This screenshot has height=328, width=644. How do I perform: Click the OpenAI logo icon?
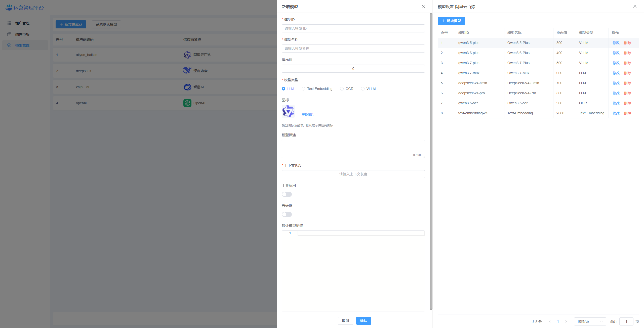pos(187,103)
